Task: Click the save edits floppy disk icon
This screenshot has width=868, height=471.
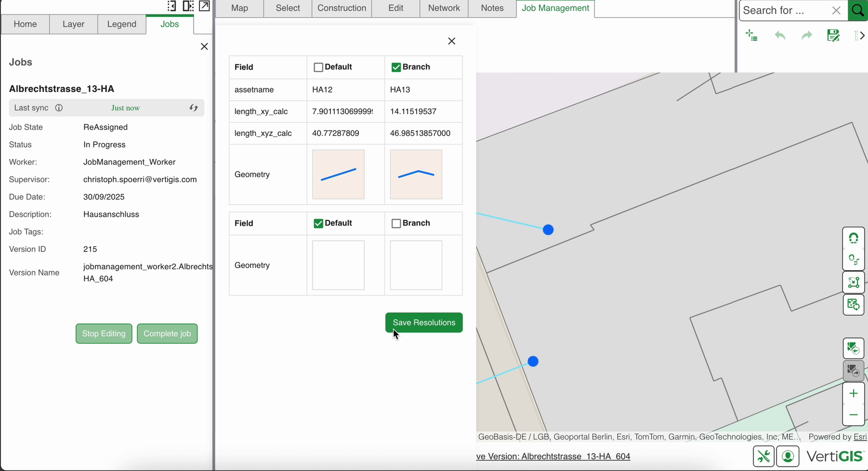Action: (833, 36)
